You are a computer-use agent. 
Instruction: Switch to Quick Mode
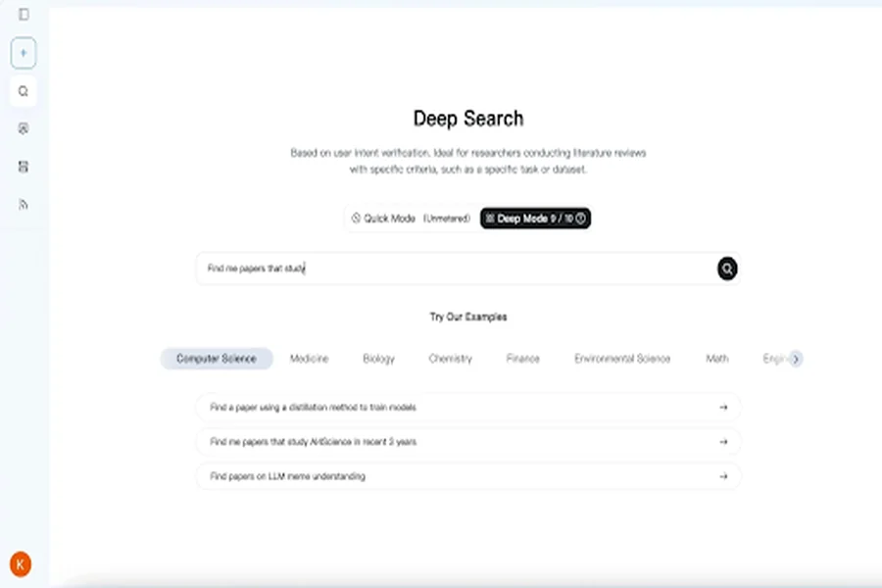pyautogui.click(x=411, y=219)
